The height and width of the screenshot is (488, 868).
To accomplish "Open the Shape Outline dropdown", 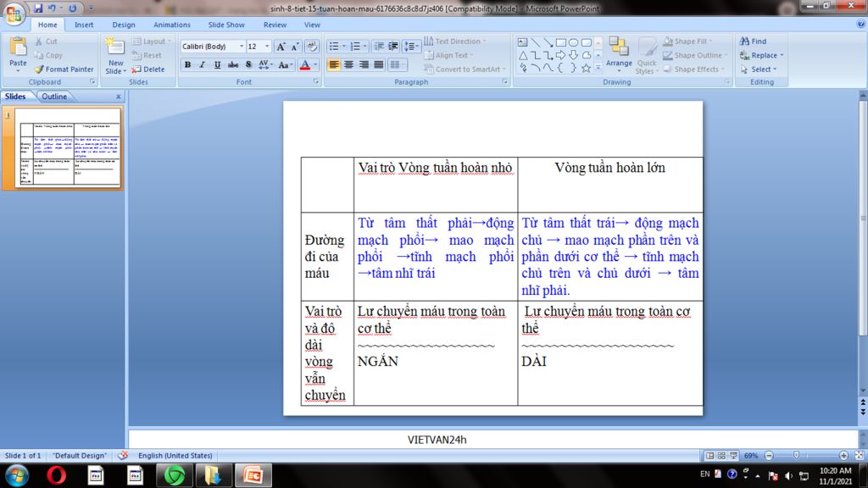I will 695,55.
